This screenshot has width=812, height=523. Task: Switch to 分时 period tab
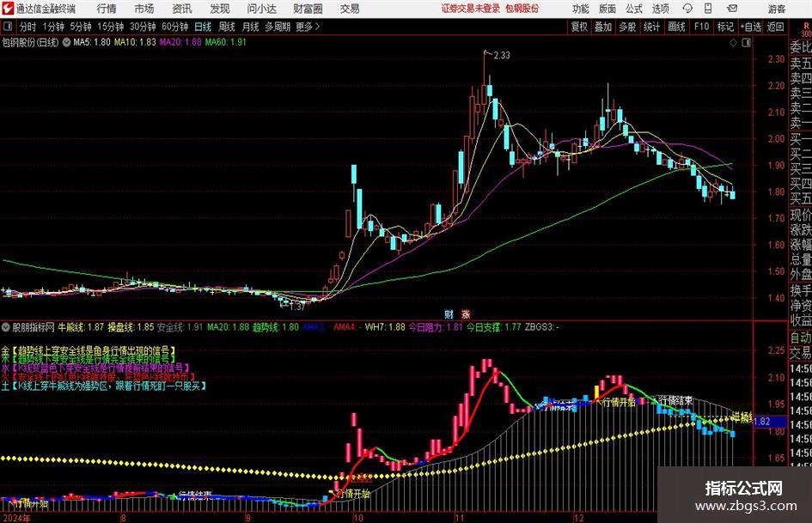[28, 27]
